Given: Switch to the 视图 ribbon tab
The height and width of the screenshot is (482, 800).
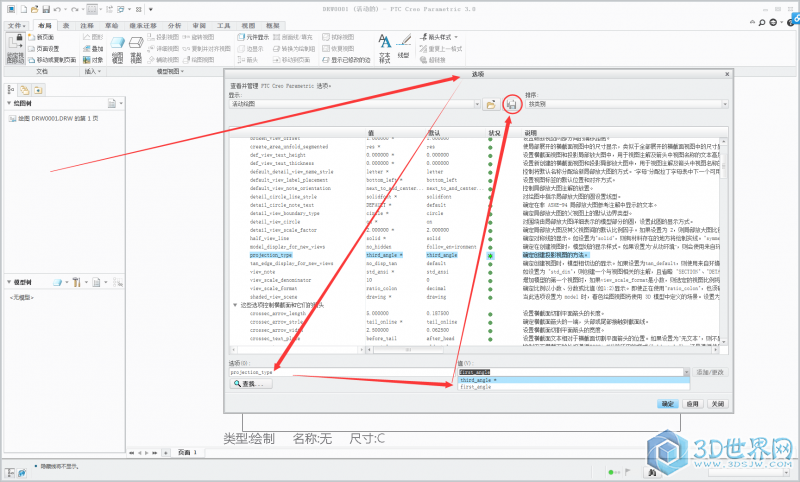Looking at the screenshot, I should [248, 26].
